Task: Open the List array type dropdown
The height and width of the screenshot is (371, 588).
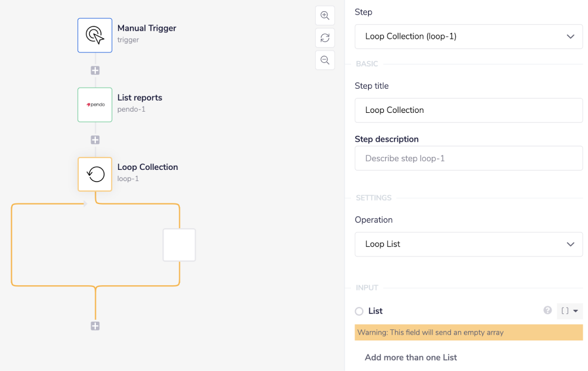Action: coord(569,311)
